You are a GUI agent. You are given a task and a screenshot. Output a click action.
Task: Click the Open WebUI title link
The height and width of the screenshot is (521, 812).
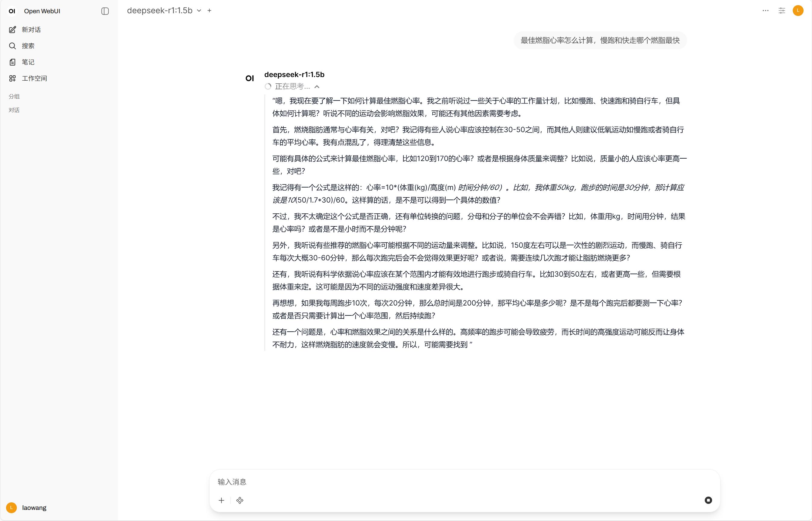pos(42,11)
